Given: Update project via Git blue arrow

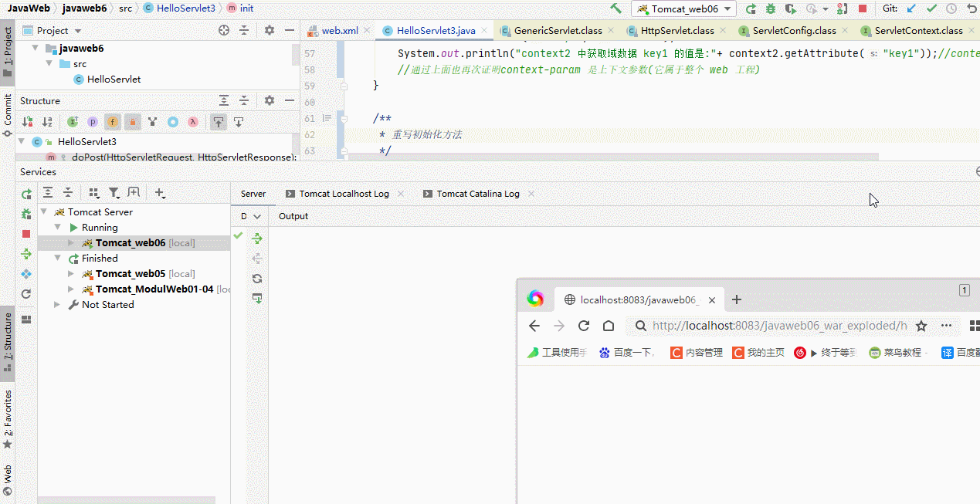Looking at the screenshot, I should 912,8.
